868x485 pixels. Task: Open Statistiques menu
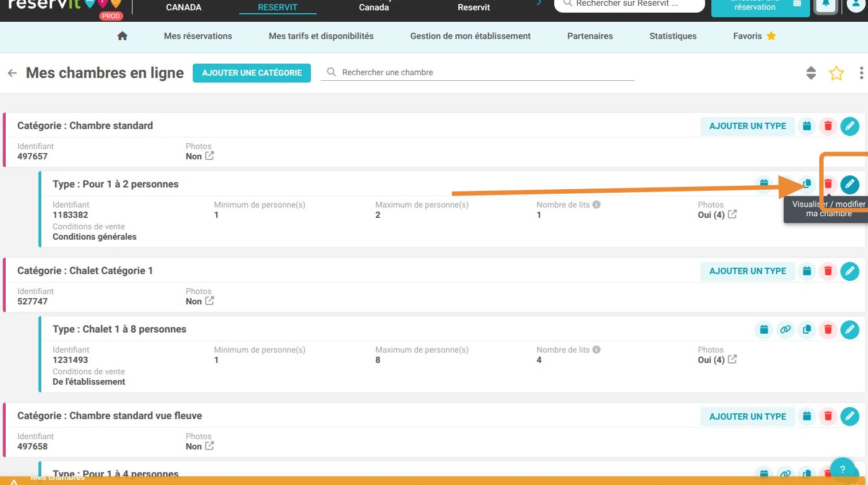click(673, 36)
